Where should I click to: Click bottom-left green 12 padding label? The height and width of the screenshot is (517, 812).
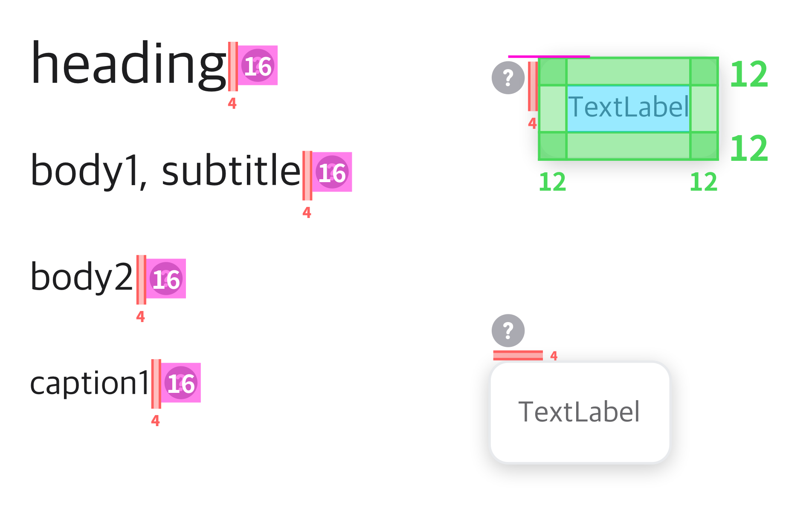(x=552, y=183)
